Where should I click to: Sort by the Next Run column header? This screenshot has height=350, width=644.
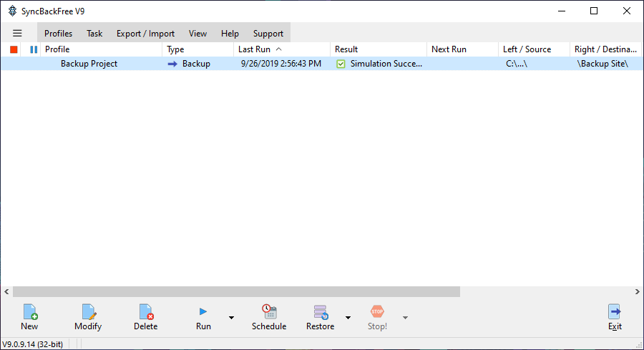click(x=463, y=49)
